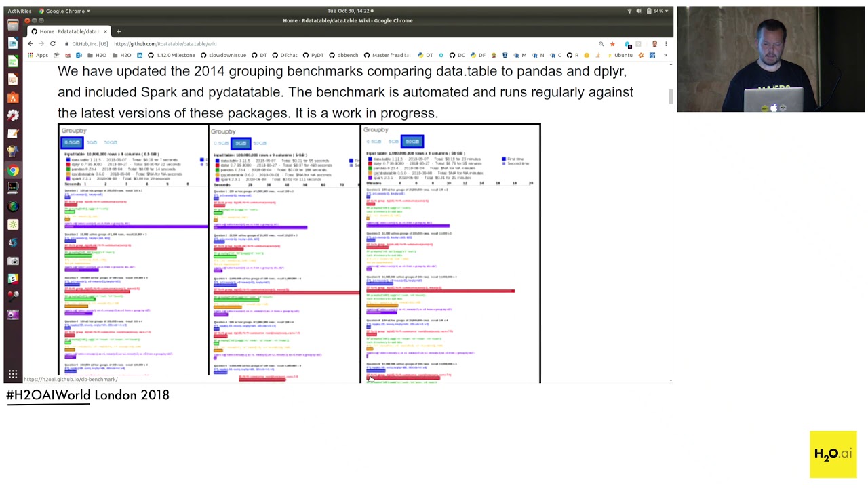The width and height of the screenshot is (868, 488).
Task: Launch LibreOffice Impress from the dock
Action: pyautogui.click(x=13, y=79)
